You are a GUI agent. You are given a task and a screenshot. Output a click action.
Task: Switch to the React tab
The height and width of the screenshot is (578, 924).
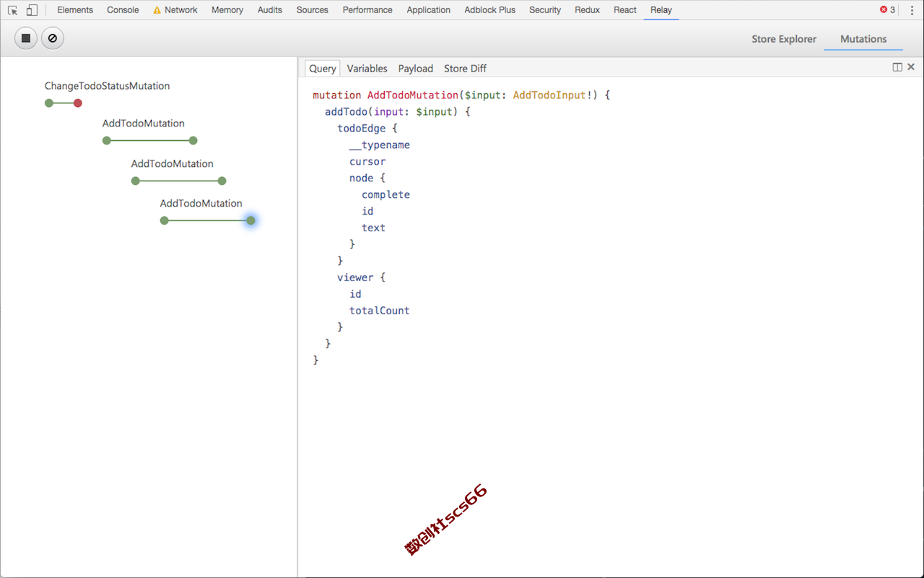(x=625, y=10)
